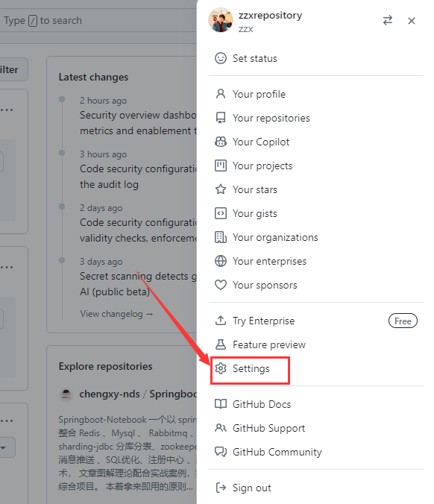Click the star icon for Your stars
This screenshot has width=434, height=504.
point(221,189)
